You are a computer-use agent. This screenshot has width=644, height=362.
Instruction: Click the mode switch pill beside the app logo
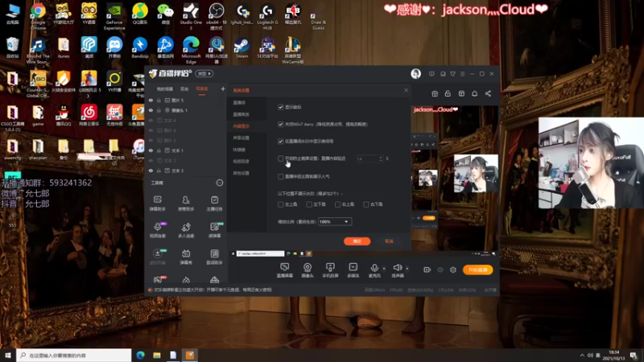[x=204, y=73]
